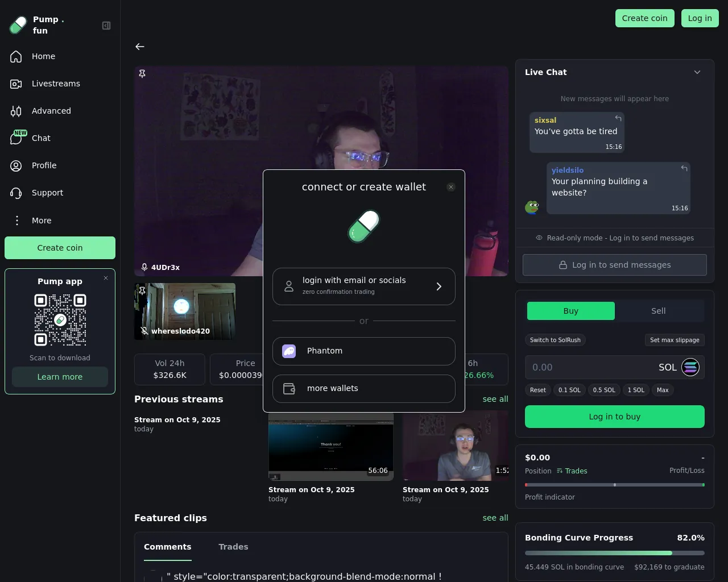This screenshot has height=582, width=728.
Task: Close the connect or create wallet dialog
Action: tap(451, 187)
